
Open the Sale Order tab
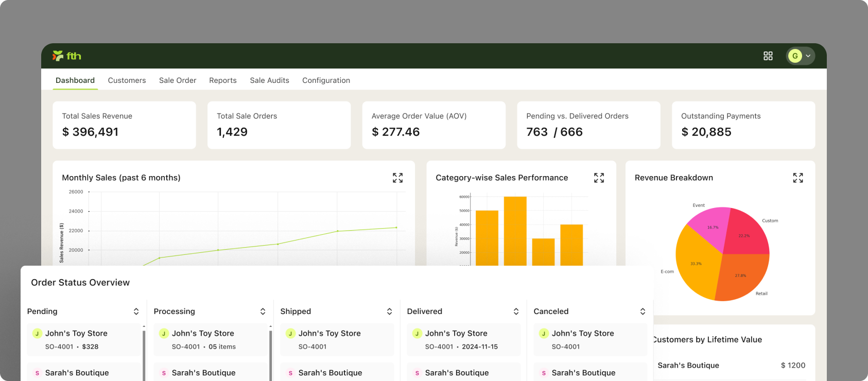pos(178,80)
